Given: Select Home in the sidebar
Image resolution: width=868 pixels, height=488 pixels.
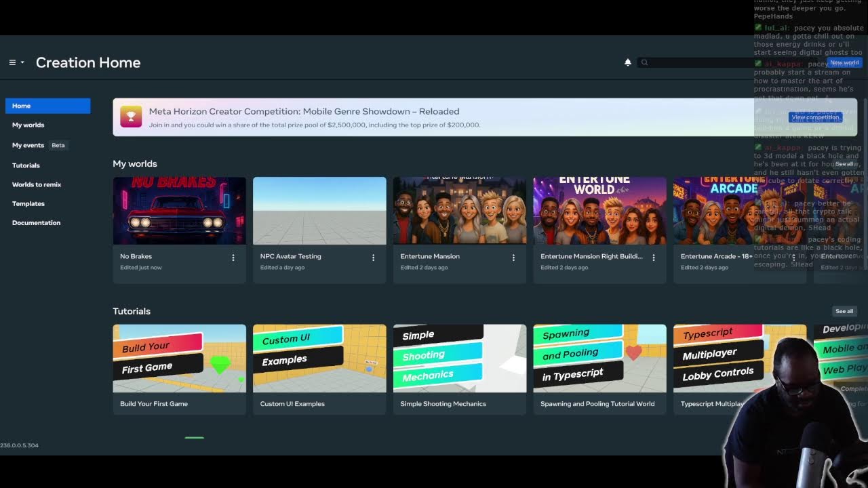Looking at the screenshot, I should [47, 106].
